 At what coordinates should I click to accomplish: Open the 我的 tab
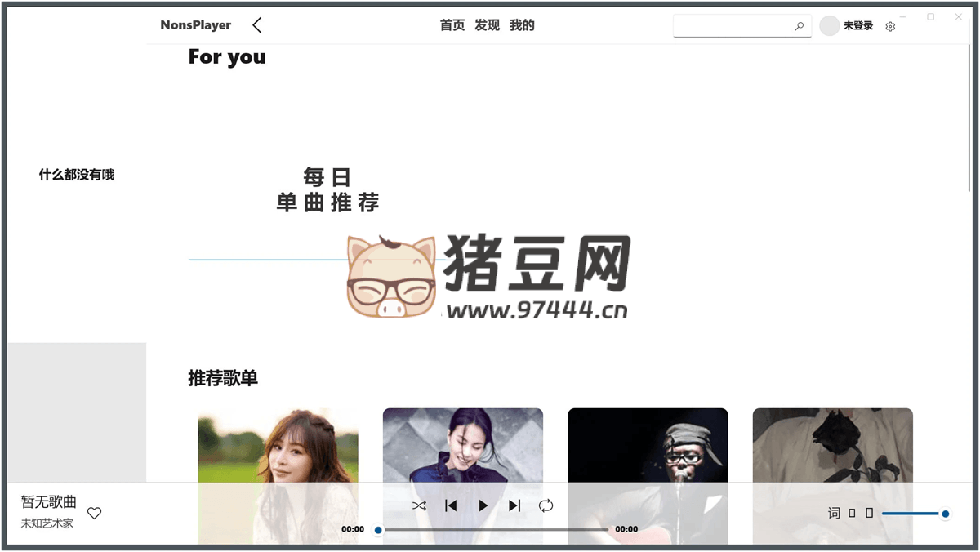[x=522, y=25]
